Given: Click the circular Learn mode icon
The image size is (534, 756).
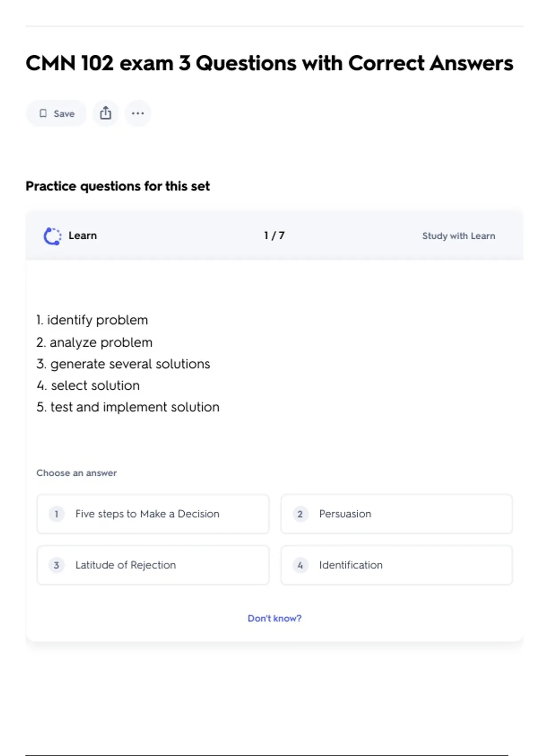Looking at the screenshot, I should [x=53, y=236].
